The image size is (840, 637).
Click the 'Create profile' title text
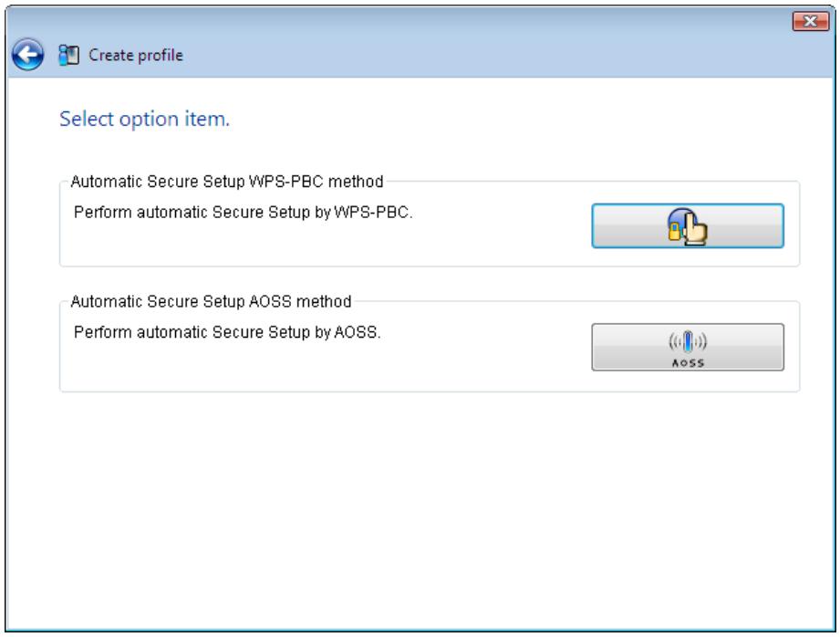point(136,55)
